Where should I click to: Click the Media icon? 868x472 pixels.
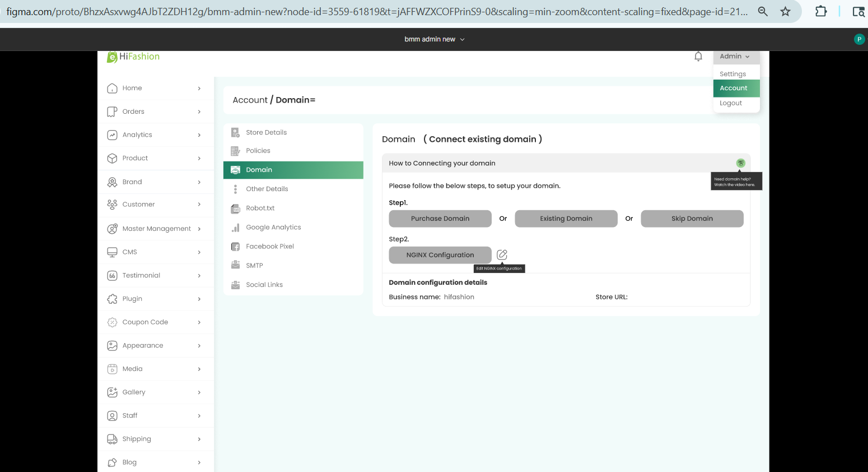pyautogui.click(x=112, y=369)
